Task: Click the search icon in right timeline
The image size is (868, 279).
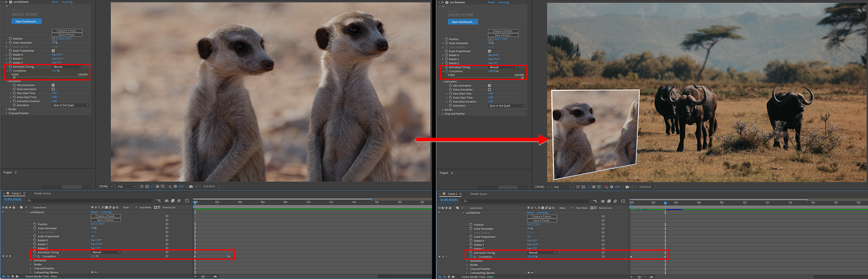Action: click(x=465, y=201)
